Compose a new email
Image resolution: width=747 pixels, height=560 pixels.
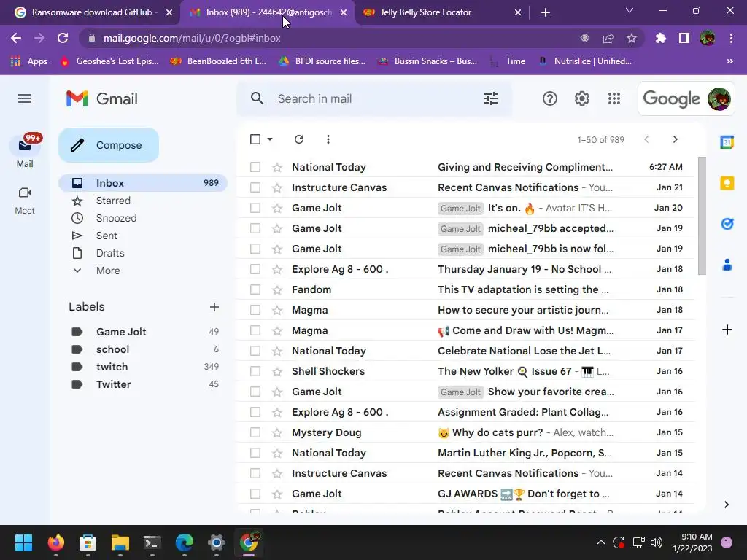tap(109, 145)
